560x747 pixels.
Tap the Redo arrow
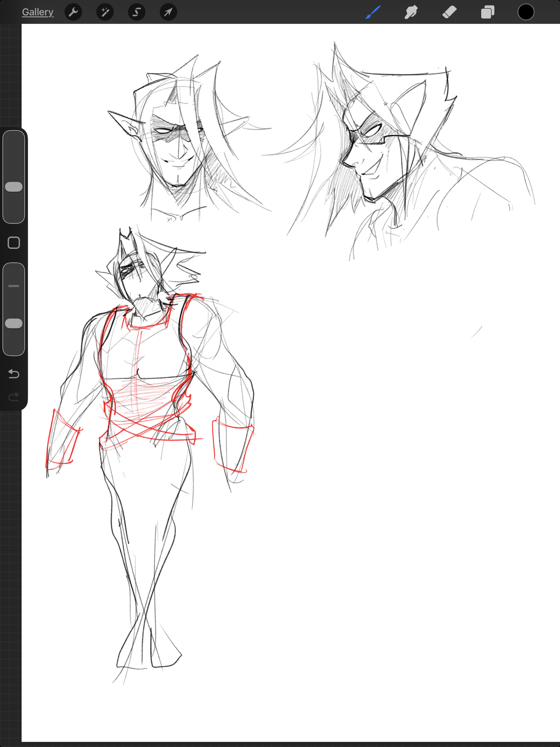click(14, 396)
